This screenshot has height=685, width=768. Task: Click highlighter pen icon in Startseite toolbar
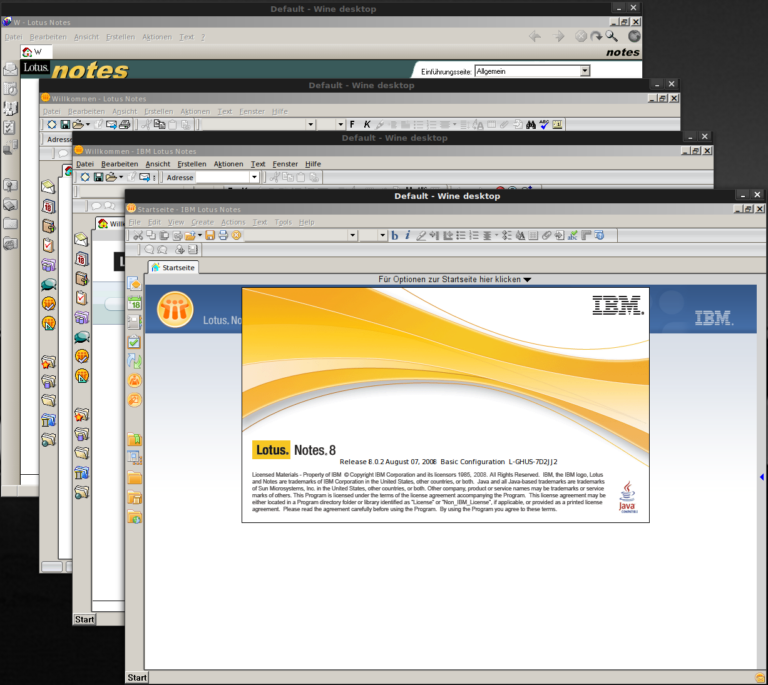[x=421, y=236]
